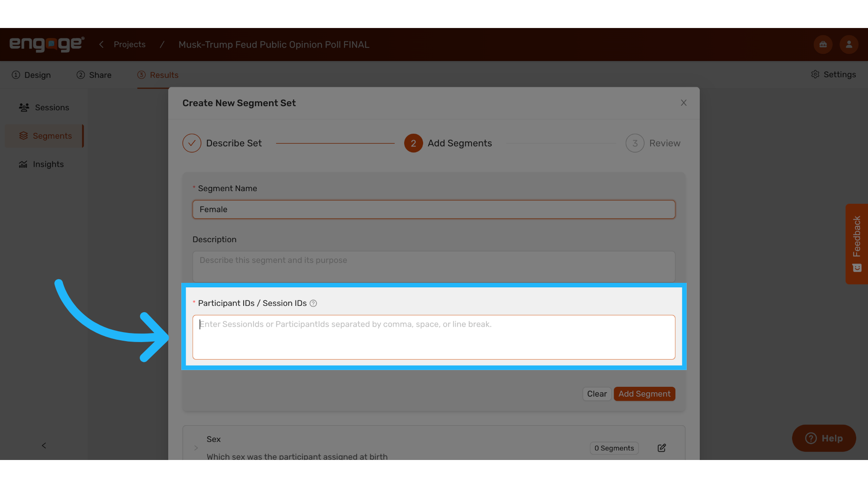Focus the Segment Name field containing Female
Screen dimensions: 868x488
pyautogui.click(x=434, y=210)
